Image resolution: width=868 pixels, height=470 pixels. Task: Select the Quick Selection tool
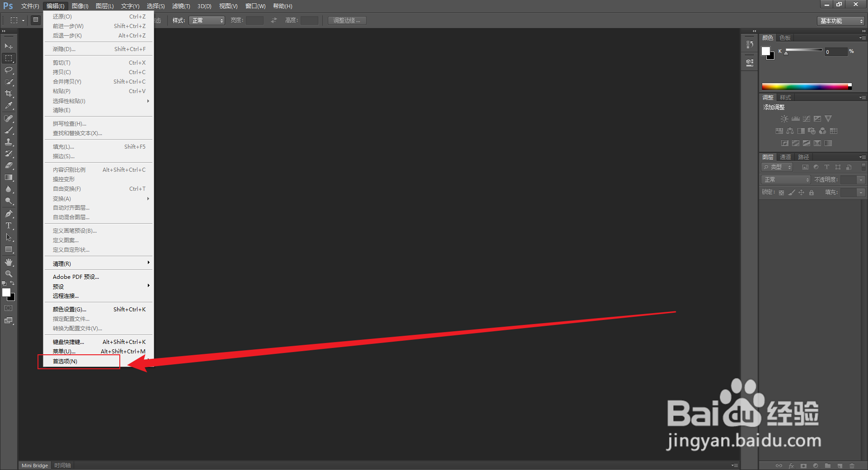[x=9, y=82]
